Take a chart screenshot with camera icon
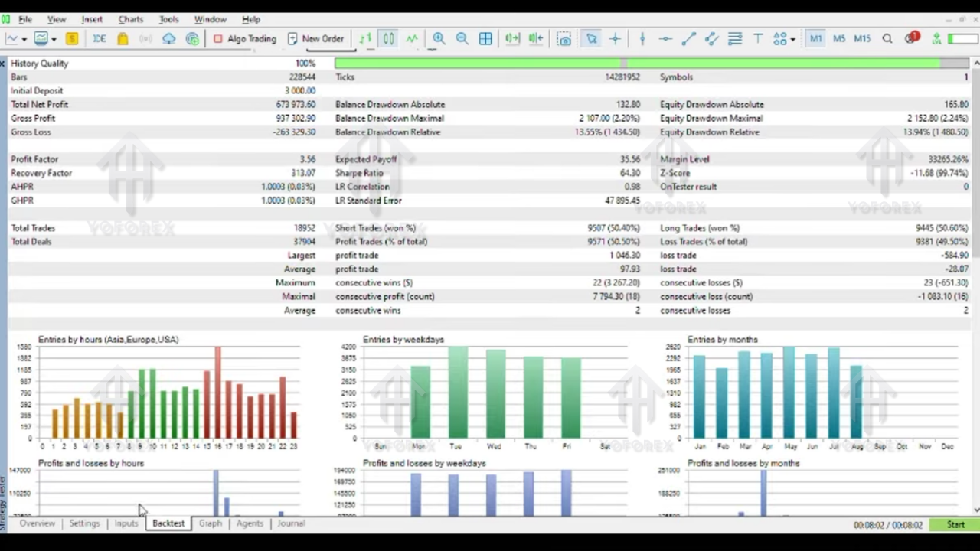This screenshot has width=980, height=551. [x=564, y=39]
